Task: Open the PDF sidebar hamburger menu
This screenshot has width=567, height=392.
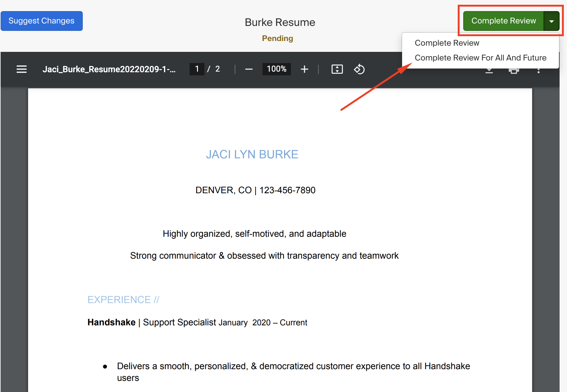Action: [x=21, y=69]
